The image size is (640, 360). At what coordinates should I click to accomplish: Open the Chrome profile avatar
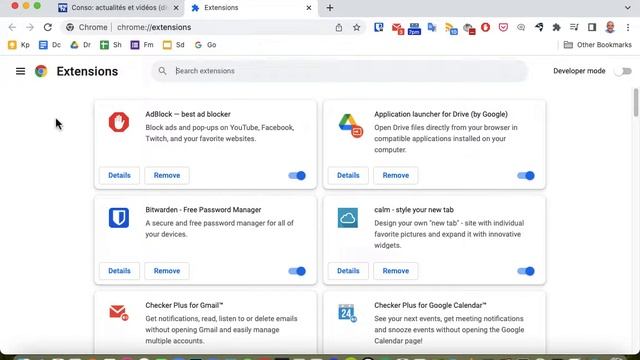coord(610,27)
